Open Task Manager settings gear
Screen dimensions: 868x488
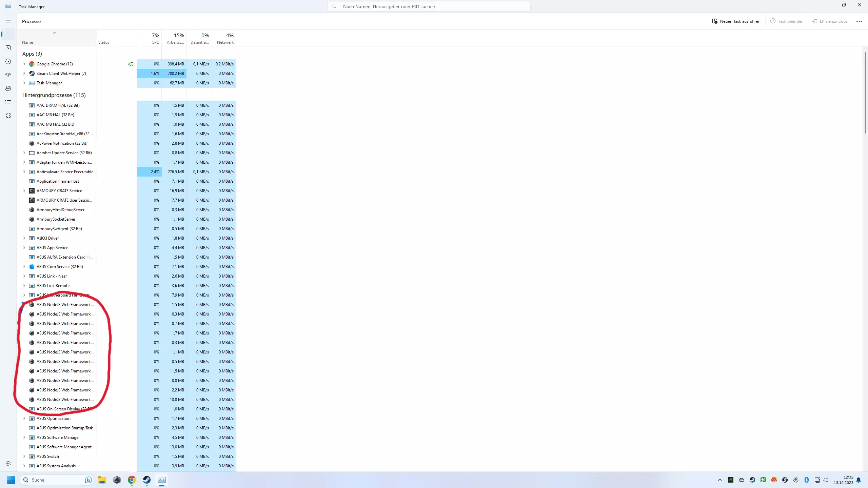tap(8, 464)
